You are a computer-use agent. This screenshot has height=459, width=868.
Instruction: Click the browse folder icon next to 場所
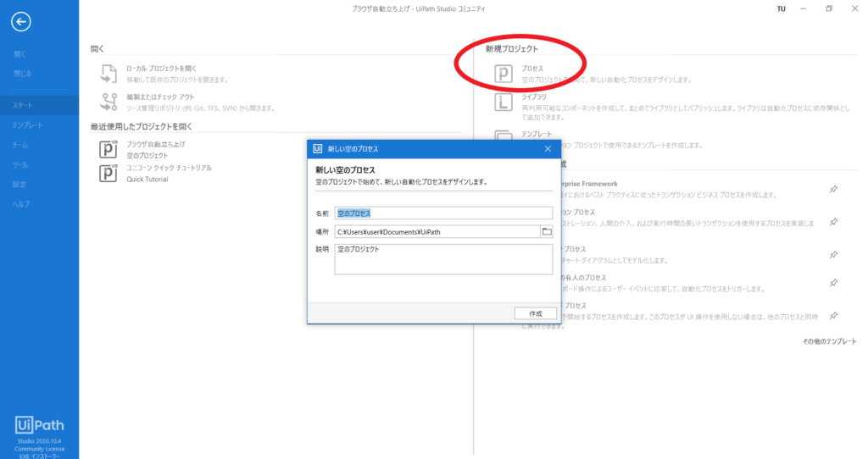(547, 232)
